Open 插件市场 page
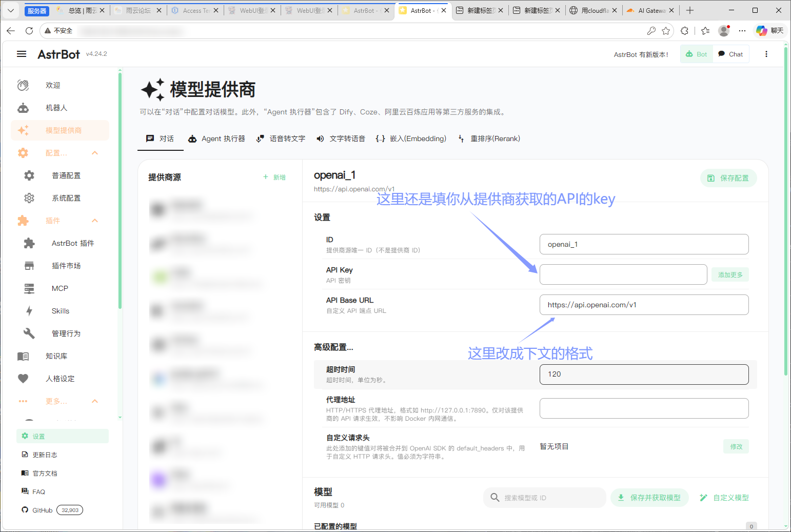 60,266
